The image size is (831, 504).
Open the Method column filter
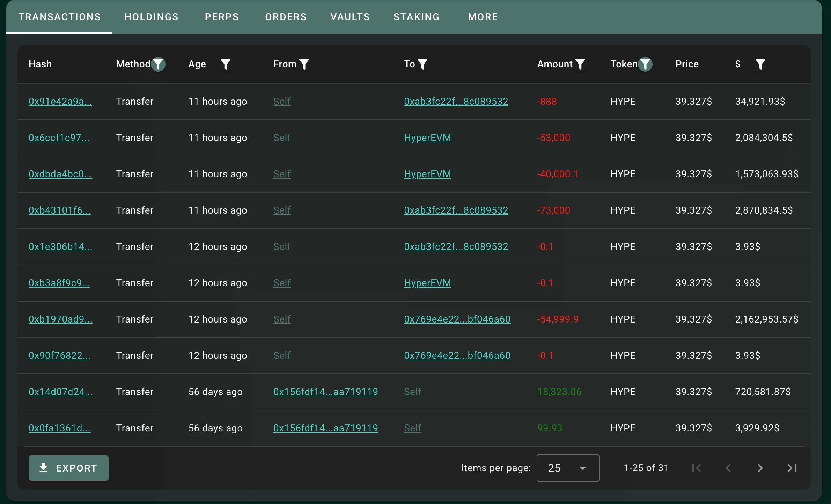pyautogui.click(x=158, y=64)
